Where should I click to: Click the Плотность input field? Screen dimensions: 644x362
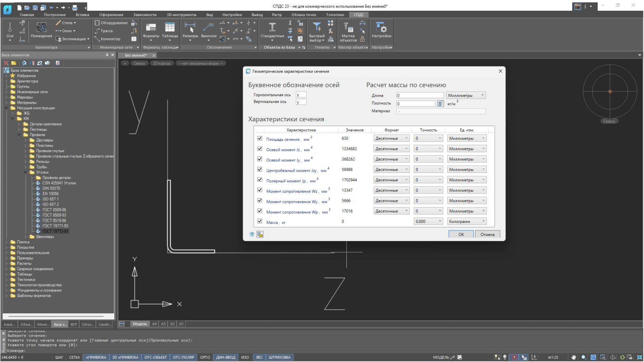415,104
